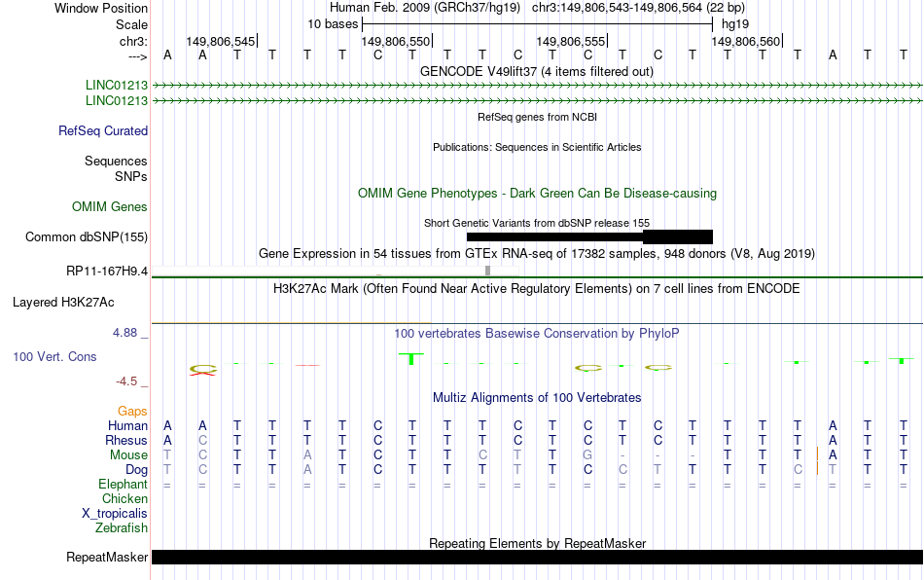The width and height of the screenshot is (924, 580).
Task: Click the black RepeatMasker repeat element bar
Action: point(538,557)
